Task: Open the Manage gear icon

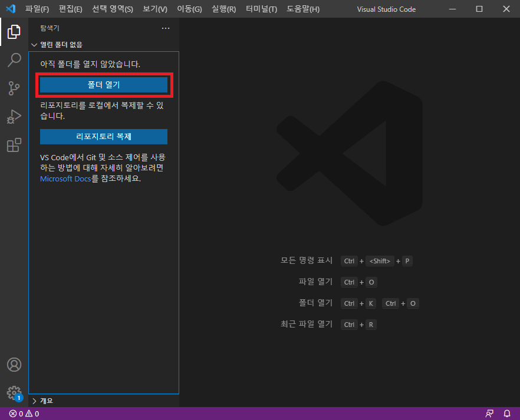Action: coord(14,393)
